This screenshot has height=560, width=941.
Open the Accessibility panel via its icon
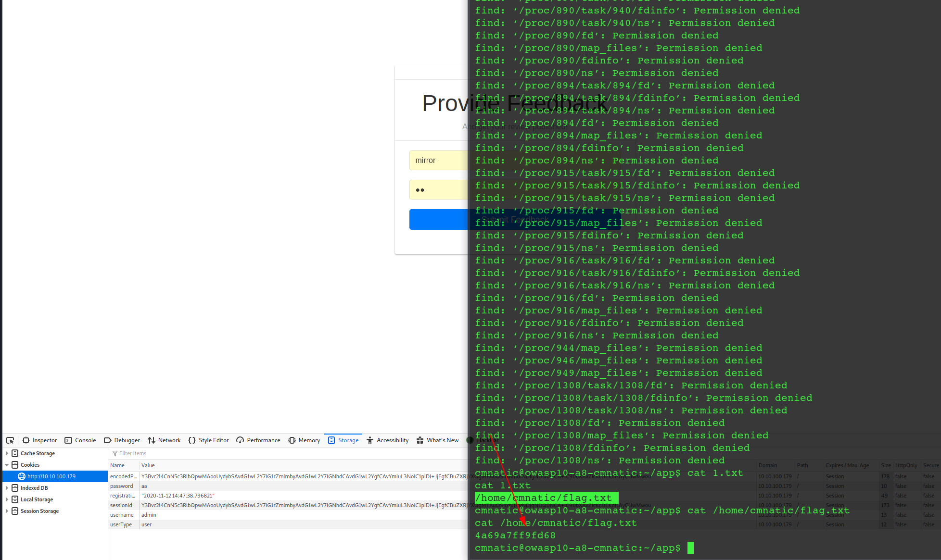click(370, 440)
